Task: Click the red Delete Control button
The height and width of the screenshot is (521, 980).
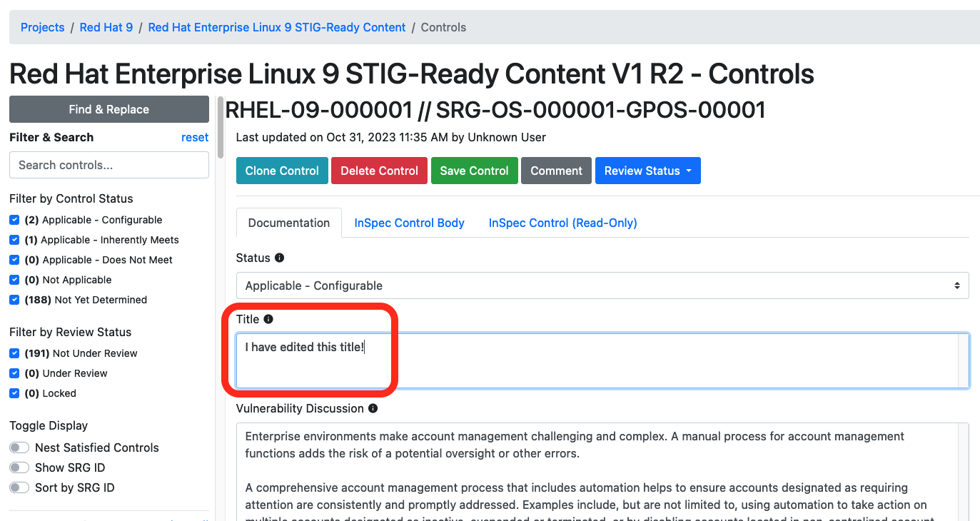Action: click(x=379, y=171)
